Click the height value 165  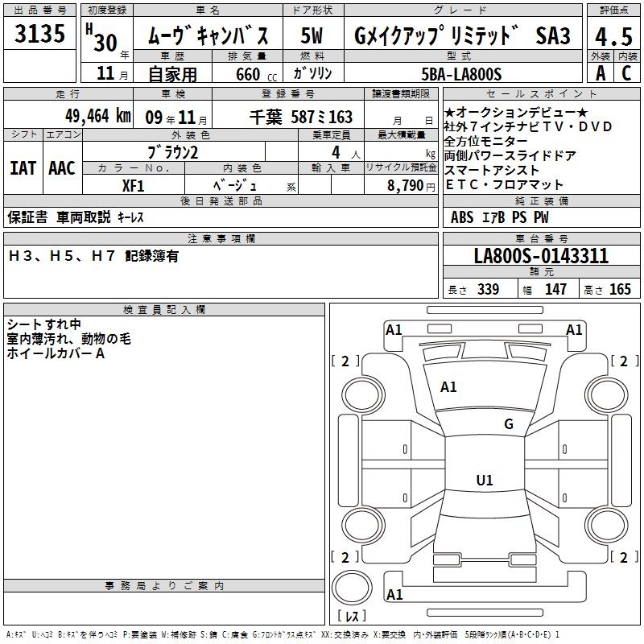(620, 290)
